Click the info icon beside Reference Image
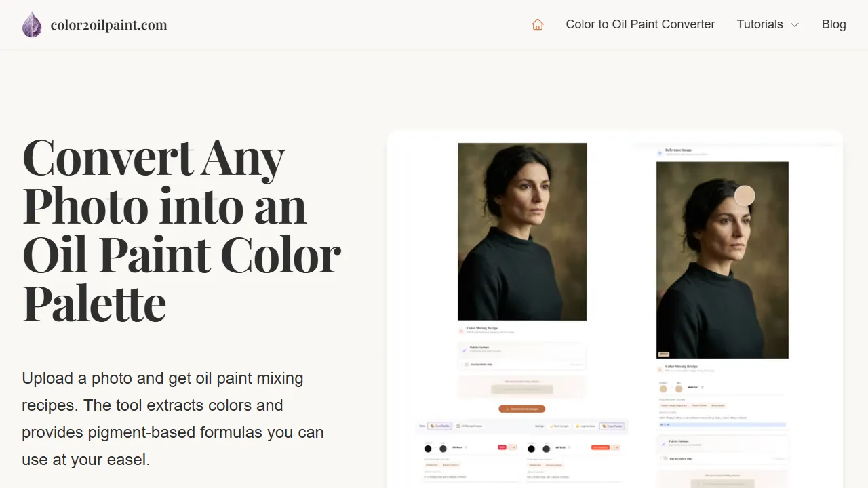Screen dimensions: 868x488 (658, 153)
